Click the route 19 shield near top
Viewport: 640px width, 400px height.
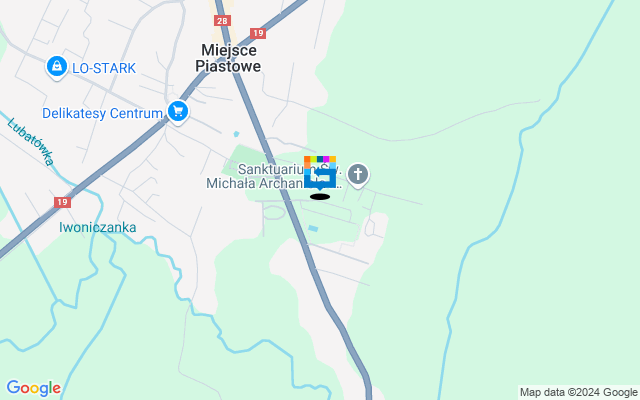[x=258, y=33]
